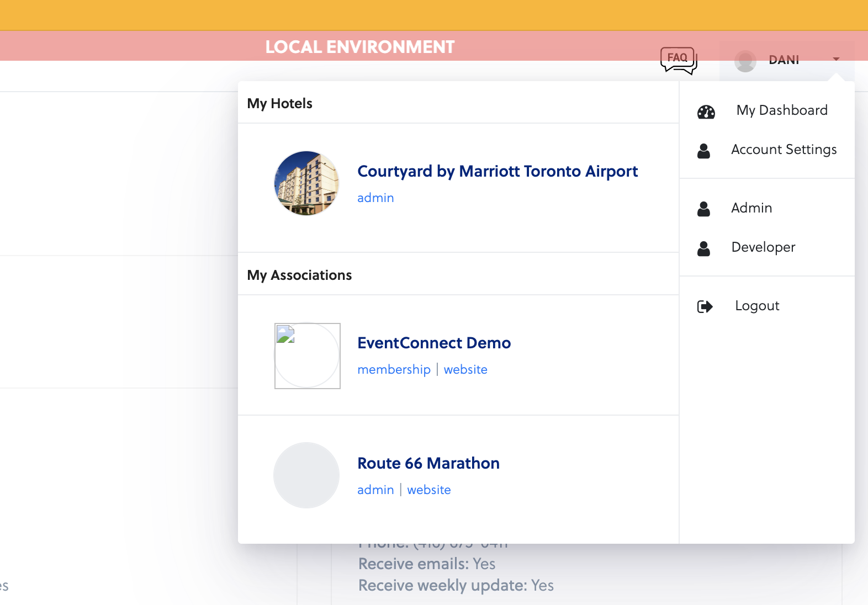Click the DANI user avatar
The height and width of the screenshot is (605, 868).
[745, 61]
